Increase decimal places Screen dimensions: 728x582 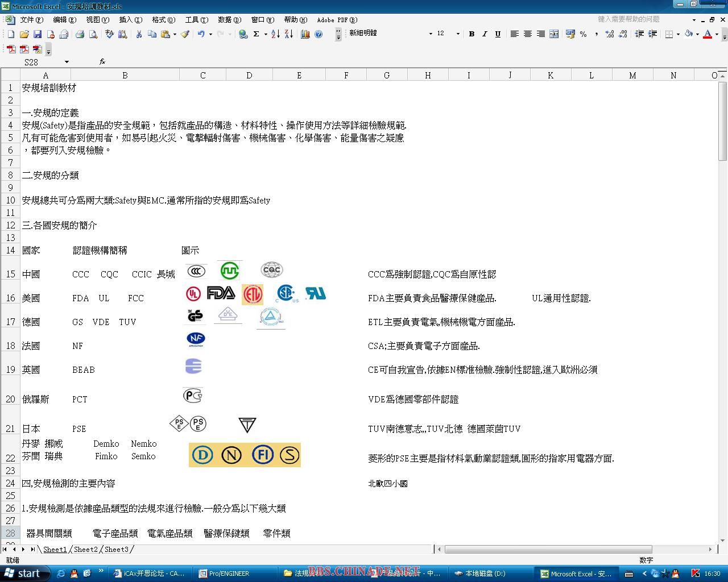pos(610,34)
